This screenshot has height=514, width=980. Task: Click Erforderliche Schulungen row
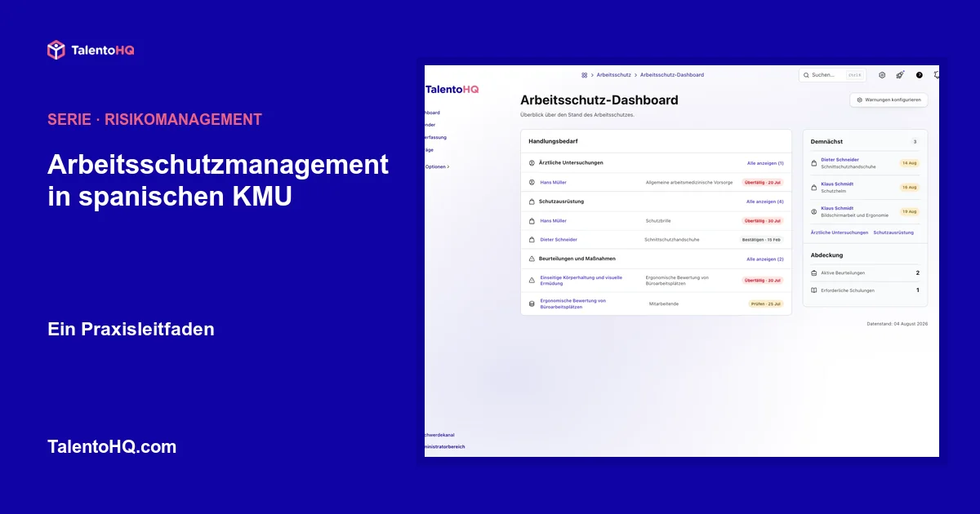click(865, 290)
